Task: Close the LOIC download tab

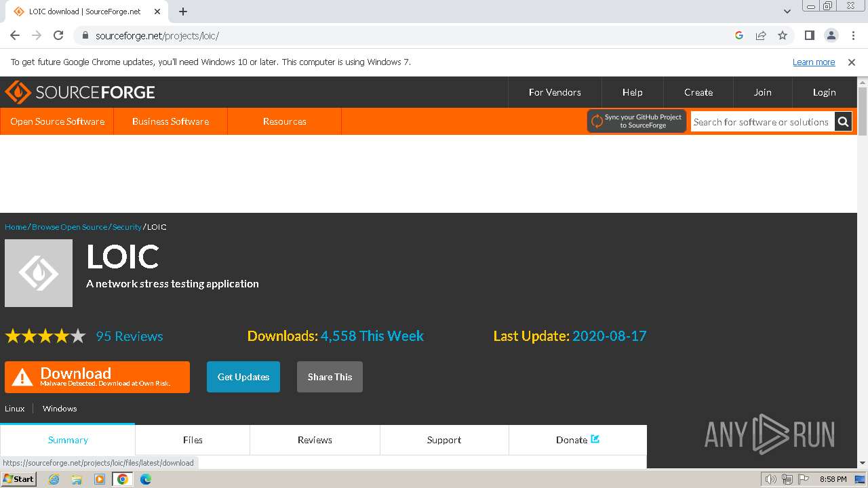Action: [x=157, y=12]
